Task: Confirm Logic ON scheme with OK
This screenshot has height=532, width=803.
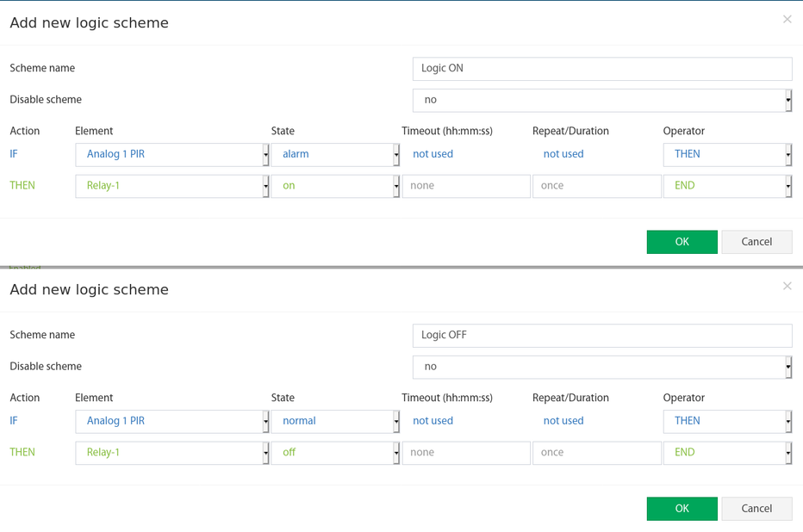Action: click(x=682, y=242)
